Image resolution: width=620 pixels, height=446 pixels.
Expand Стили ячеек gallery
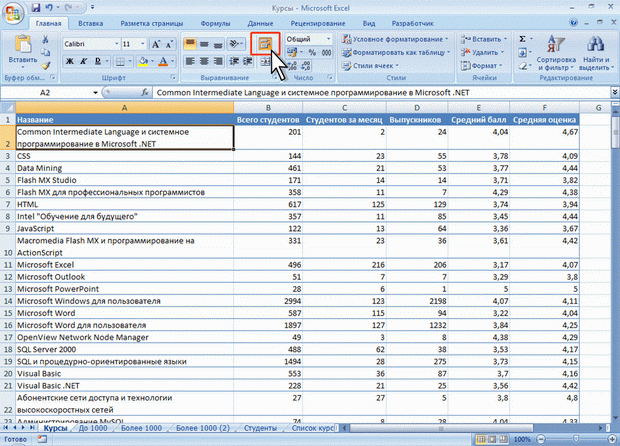[370, 66]
